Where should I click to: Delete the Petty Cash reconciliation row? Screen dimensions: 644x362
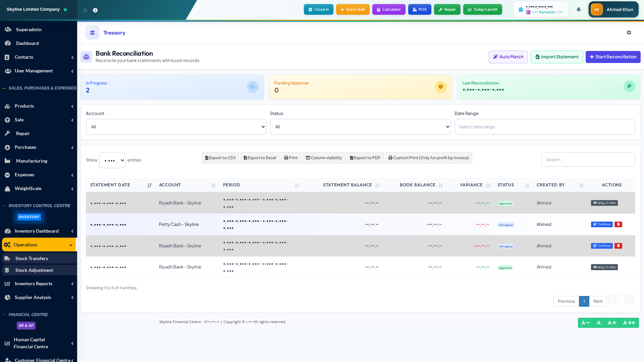[618, 224]
